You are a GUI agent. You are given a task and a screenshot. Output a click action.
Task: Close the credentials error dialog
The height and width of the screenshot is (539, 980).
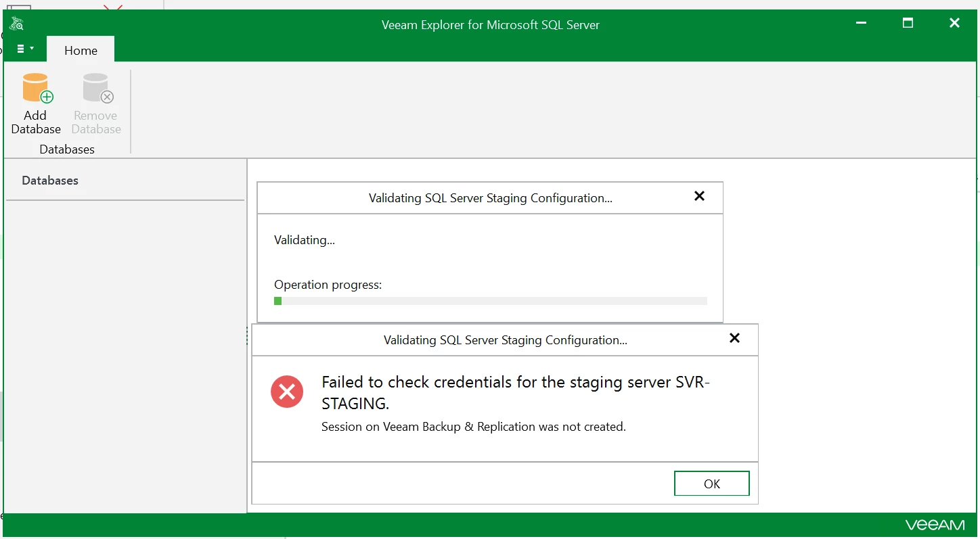(734, 338)
